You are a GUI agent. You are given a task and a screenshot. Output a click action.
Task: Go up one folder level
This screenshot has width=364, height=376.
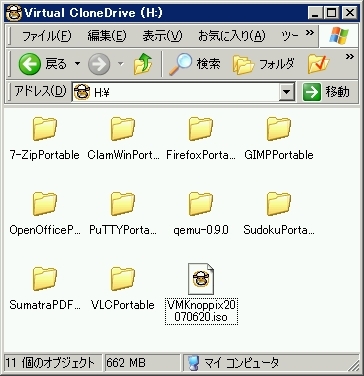[x=143, y=64]
